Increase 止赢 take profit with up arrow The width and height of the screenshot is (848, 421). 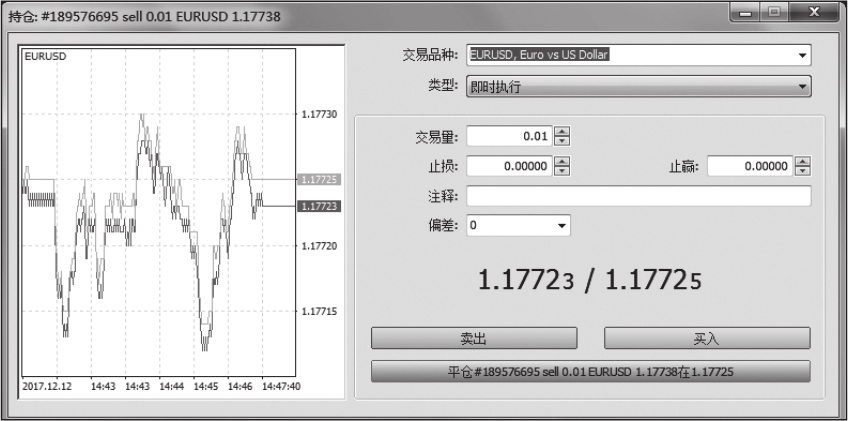[803, 161]
